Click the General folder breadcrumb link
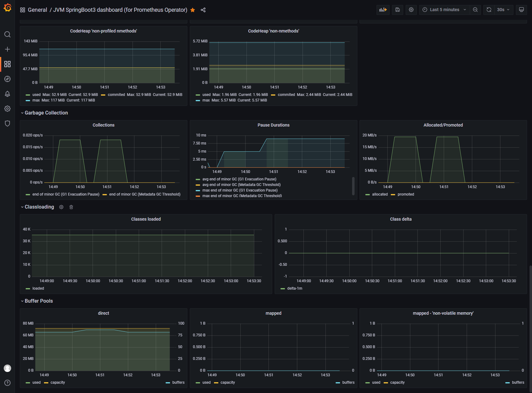This screenshot has width=532, height=393. tap(37, 10)
